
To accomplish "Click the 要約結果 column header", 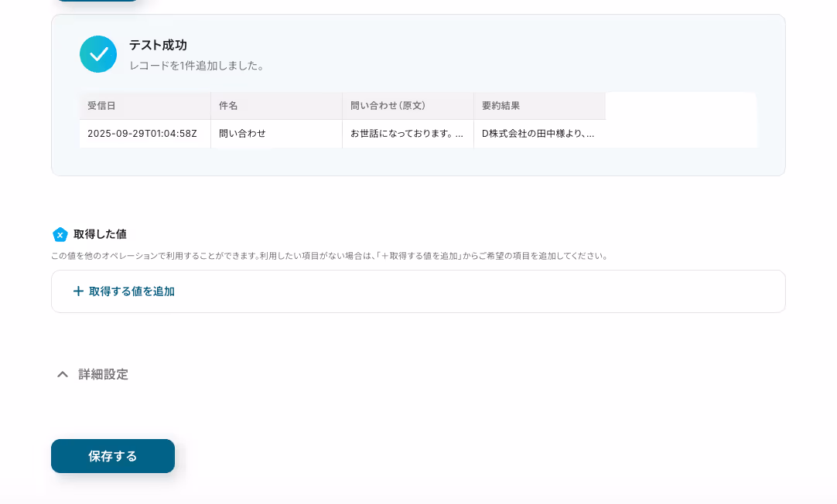I will 540,106.
